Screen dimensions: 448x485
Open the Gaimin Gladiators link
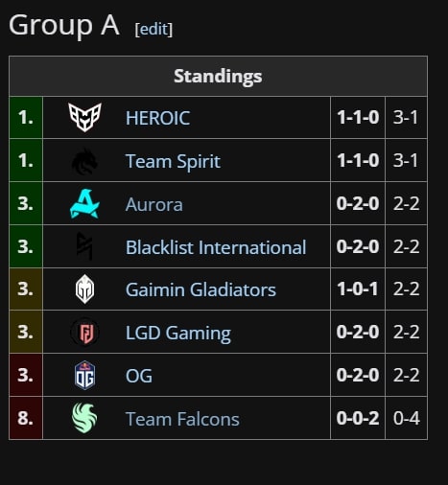point(200,289)
